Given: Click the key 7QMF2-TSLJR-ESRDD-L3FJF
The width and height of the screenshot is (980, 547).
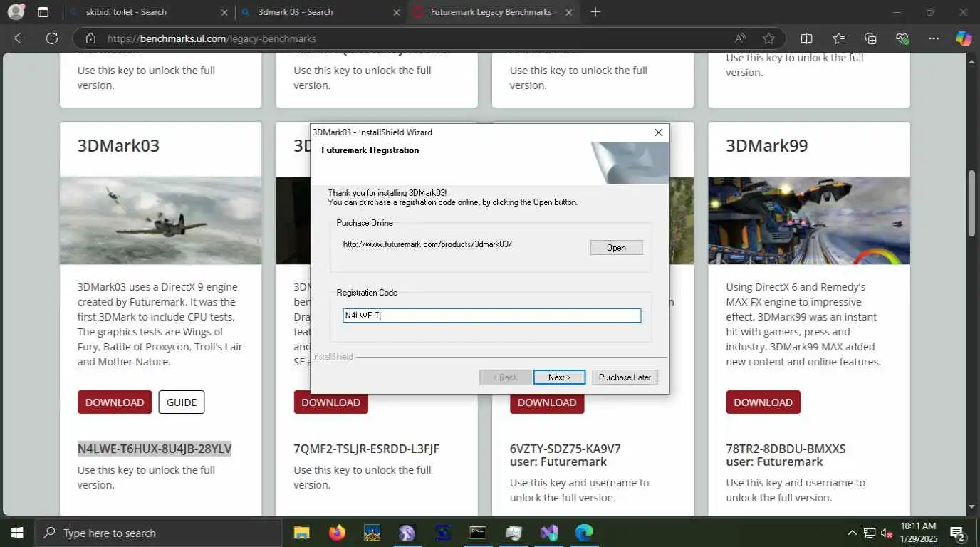Looking at the screenshot, I should click(367, 449).
